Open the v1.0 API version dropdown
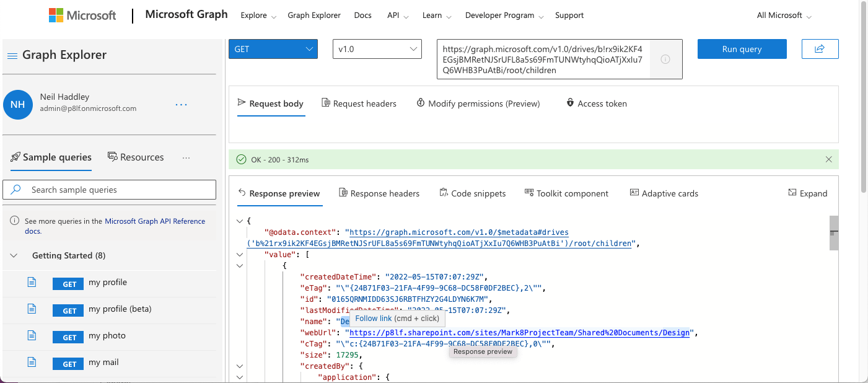 [377, 49]
